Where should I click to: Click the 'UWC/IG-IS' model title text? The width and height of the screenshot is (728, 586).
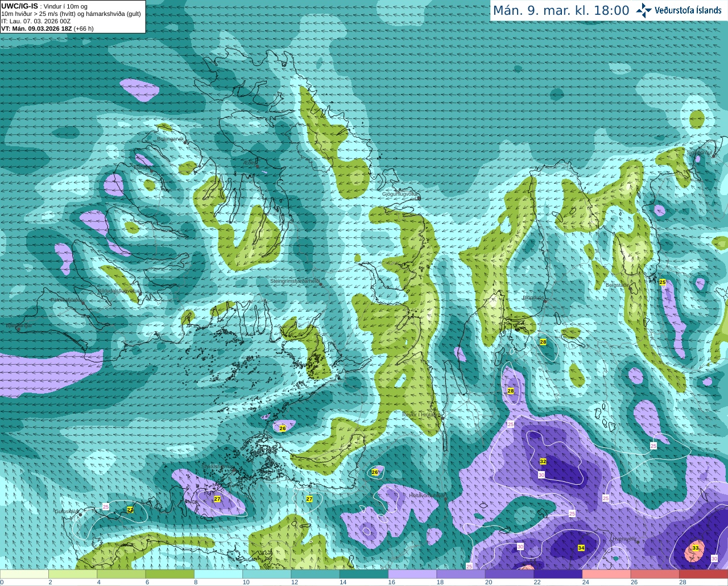pos(19,6)
